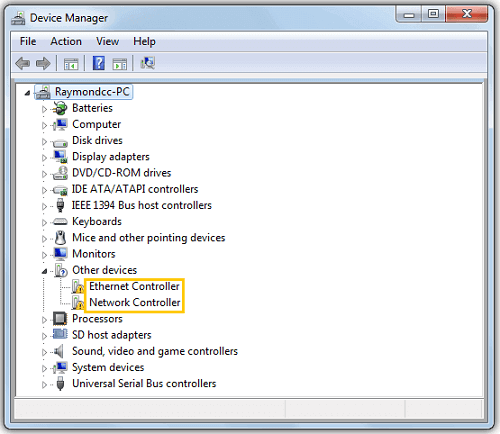The image size is (500, 434).
Task: Click the Monitors category icon
Action: click(x=60, y=254)
